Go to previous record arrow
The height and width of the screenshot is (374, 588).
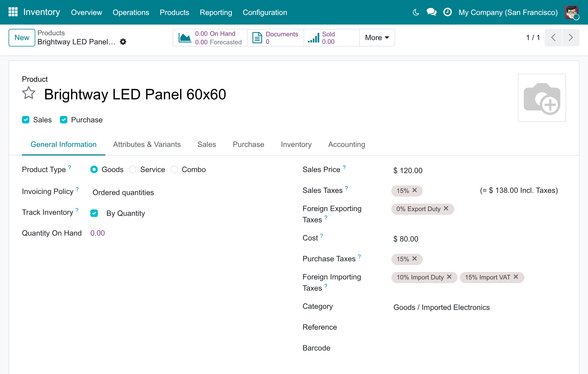553,38
